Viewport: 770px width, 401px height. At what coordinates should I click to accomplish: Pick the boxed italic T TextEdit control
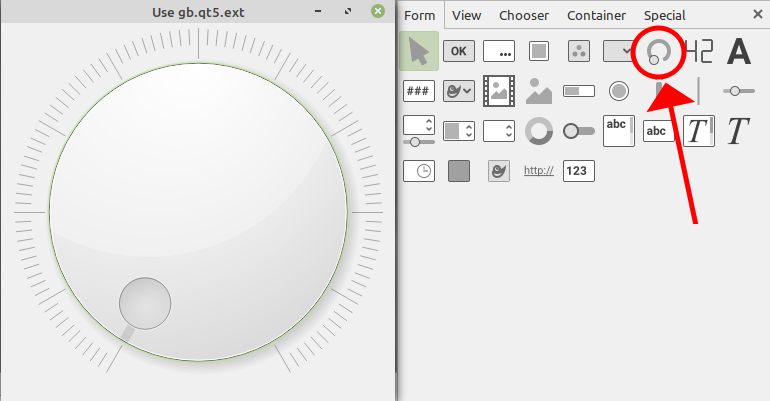698,131
